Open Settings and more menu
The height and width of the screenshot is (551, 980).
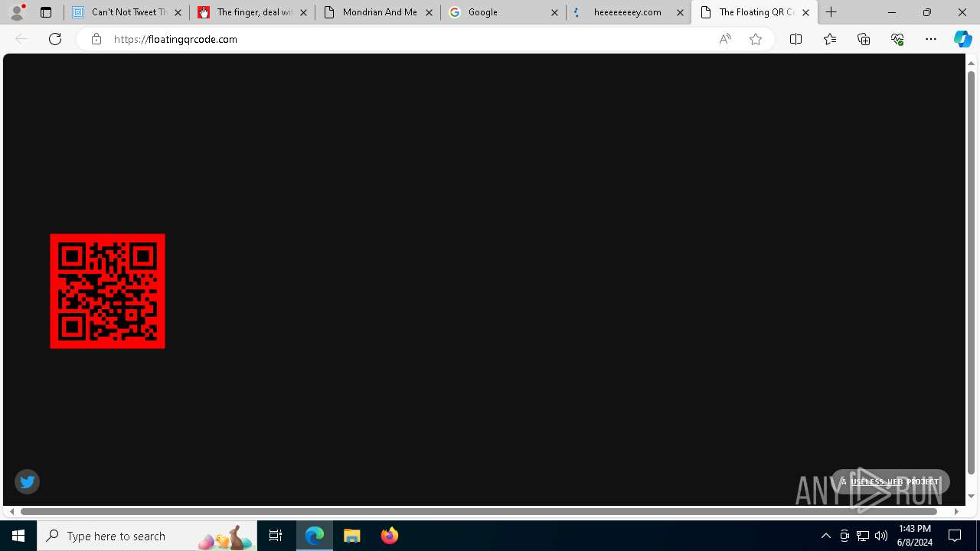click(x=931, y=39)
